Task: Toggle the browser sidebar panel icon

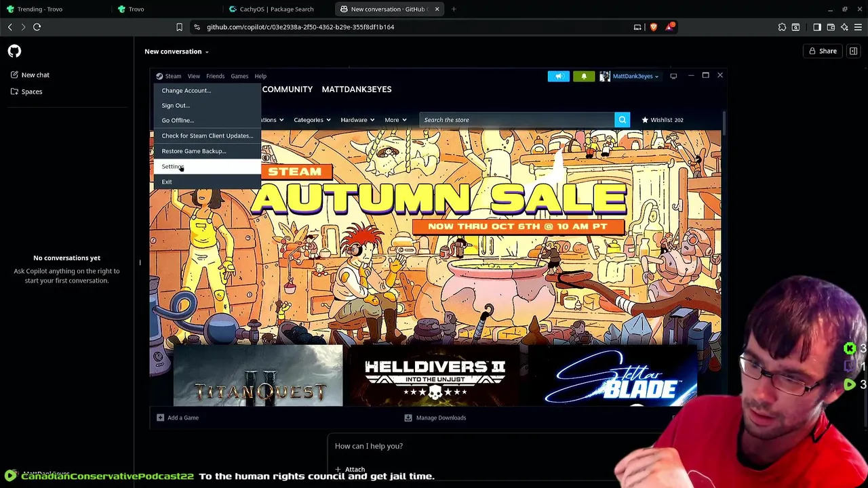Action: point(817,27)
